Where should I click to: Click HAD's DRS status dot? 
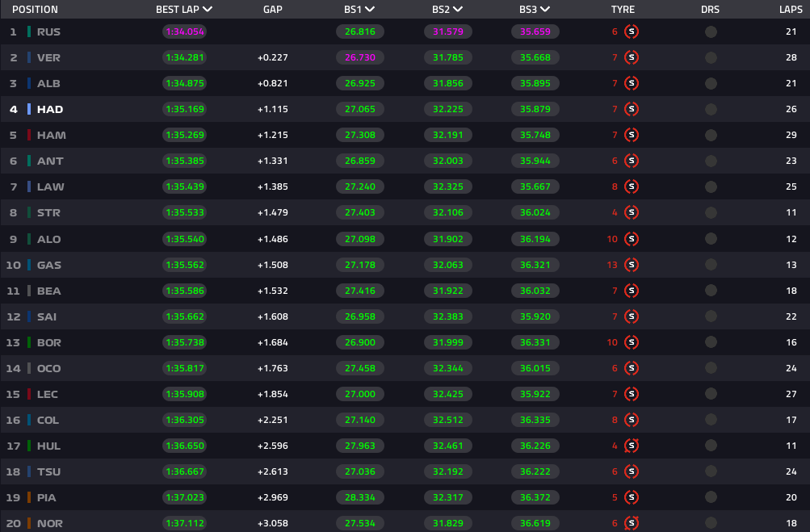click(x=711, y=110)
